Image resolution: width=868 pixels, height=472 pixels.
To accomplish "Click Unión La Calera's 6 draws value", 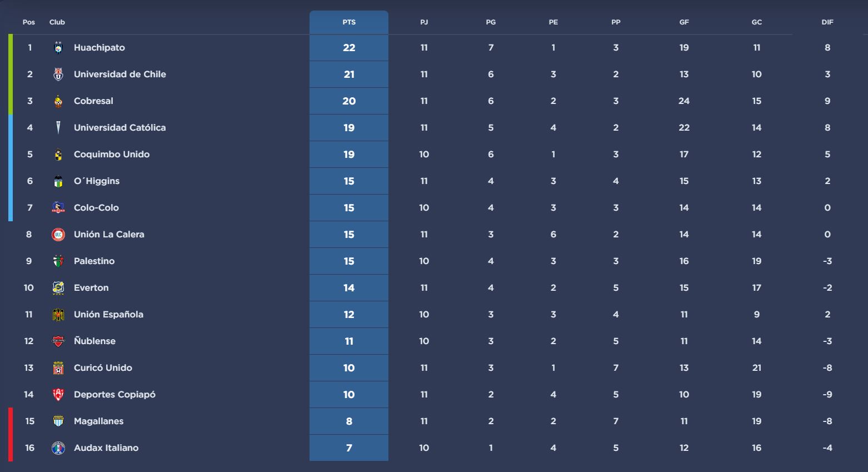I will point(553,235).
